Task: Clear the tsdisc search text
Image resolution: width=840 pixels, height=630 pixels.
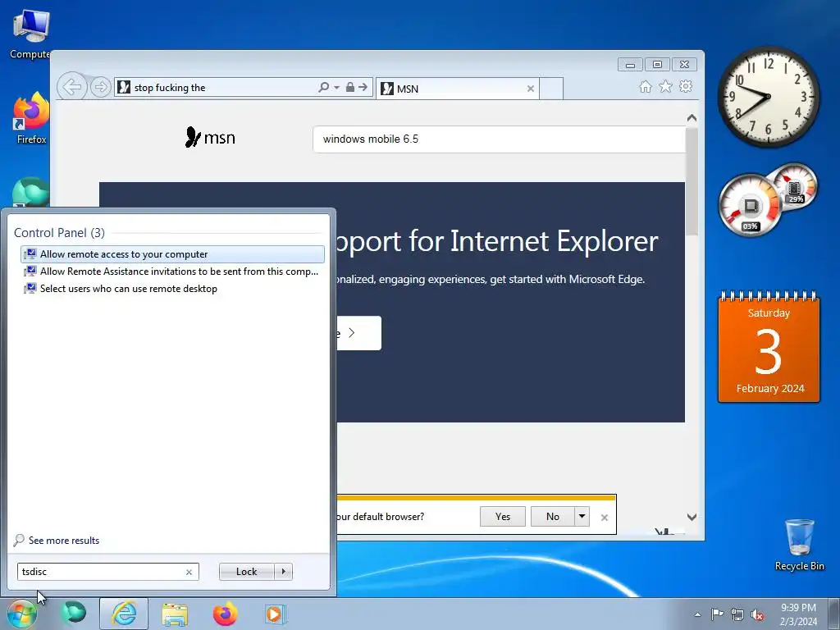Action: point(189,572)
